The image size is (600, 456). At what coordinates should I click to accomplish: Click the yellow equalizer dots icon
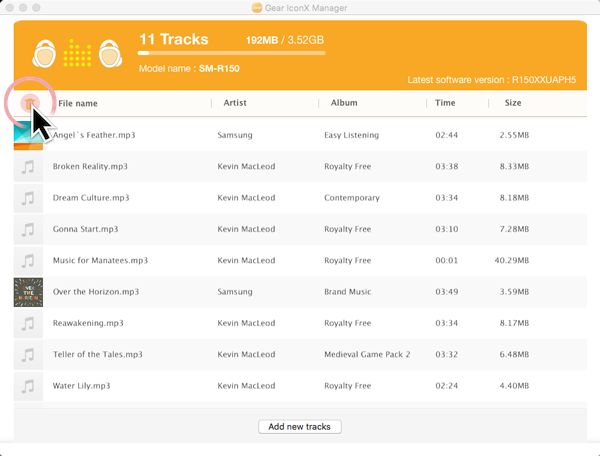[x=77, y=53]
